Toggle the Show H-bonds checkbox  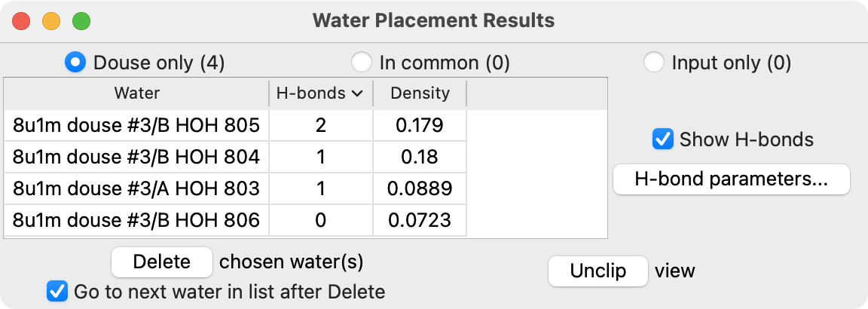pyautogui.click(x=663, y=139)
